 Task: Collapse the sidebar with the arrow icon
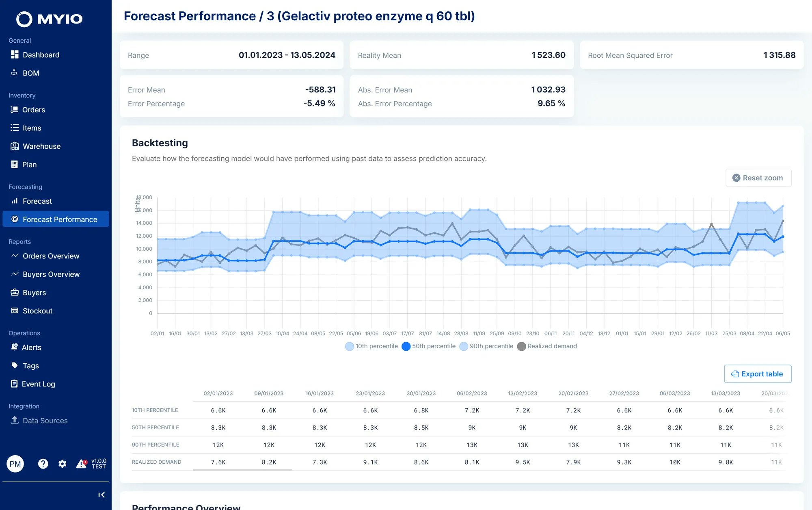tap(101, 495)
